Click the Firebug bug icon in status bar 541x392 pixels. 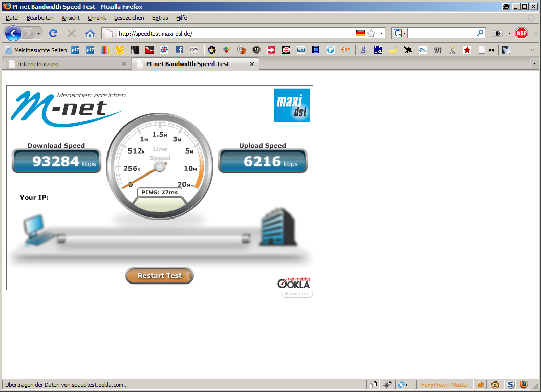click(387, 384)
